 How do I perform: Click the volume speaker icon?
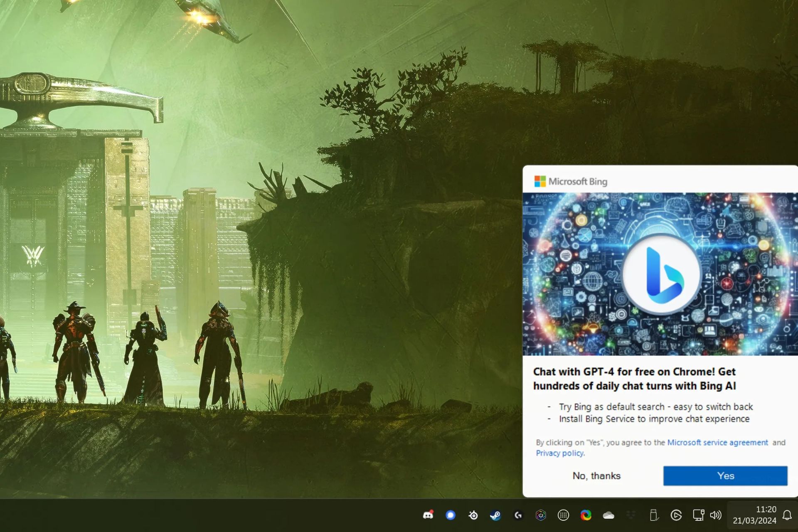click(x=716, y=515)
